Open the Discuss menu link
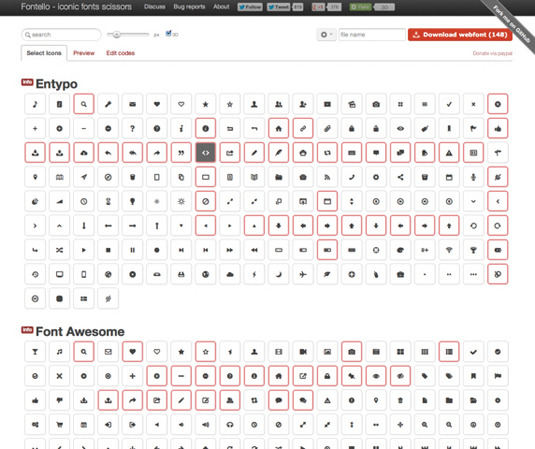The image size is (535, 449). click(x=155, y=6)
